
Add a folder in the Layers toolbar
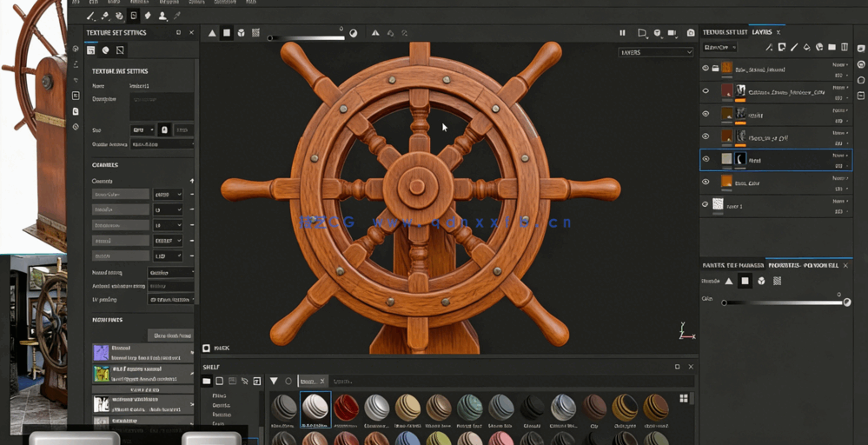coord(832,48)
